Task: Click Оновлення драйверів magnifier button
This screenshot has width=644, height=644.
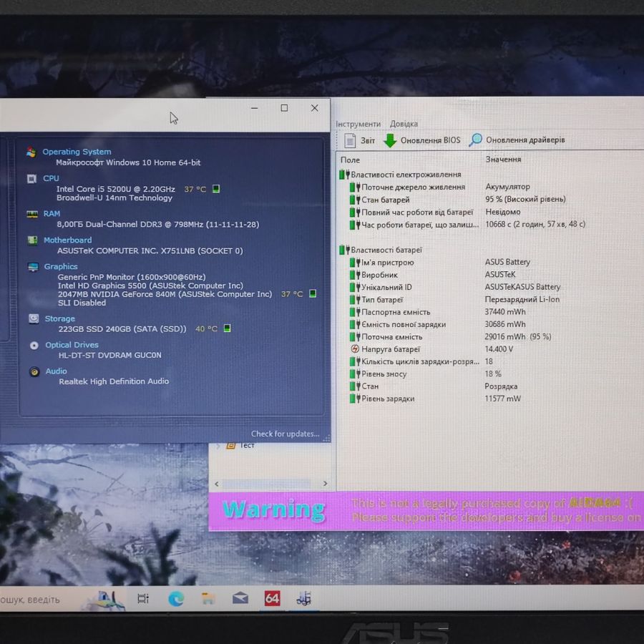Action: point(517,140)
